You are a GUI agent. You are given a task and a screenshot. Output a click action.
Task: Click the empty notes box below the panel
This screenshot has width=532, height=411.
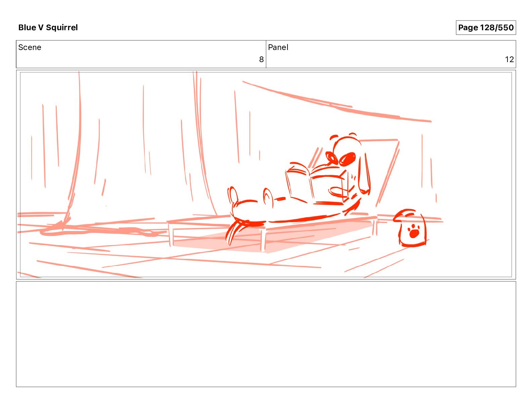pos(266,334)
